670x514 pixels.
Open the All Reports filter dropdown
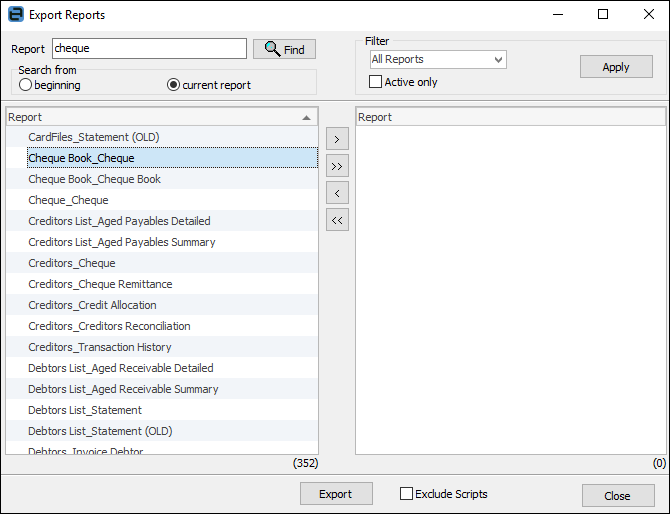(438, 60)
